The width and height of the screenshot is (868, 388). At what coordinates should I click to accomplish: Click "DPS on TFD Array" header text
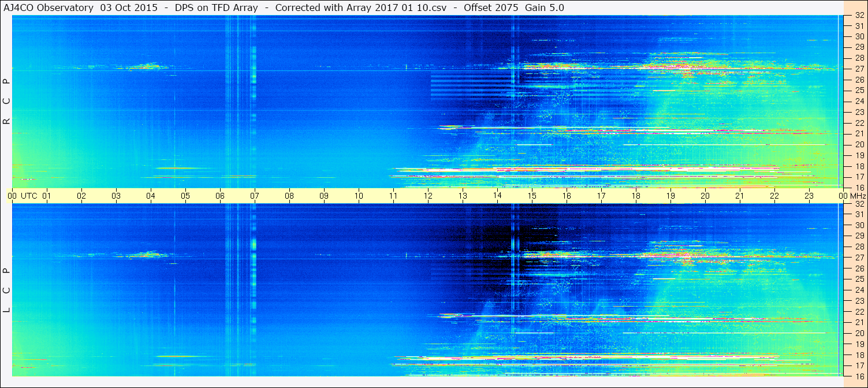(216, 8)
